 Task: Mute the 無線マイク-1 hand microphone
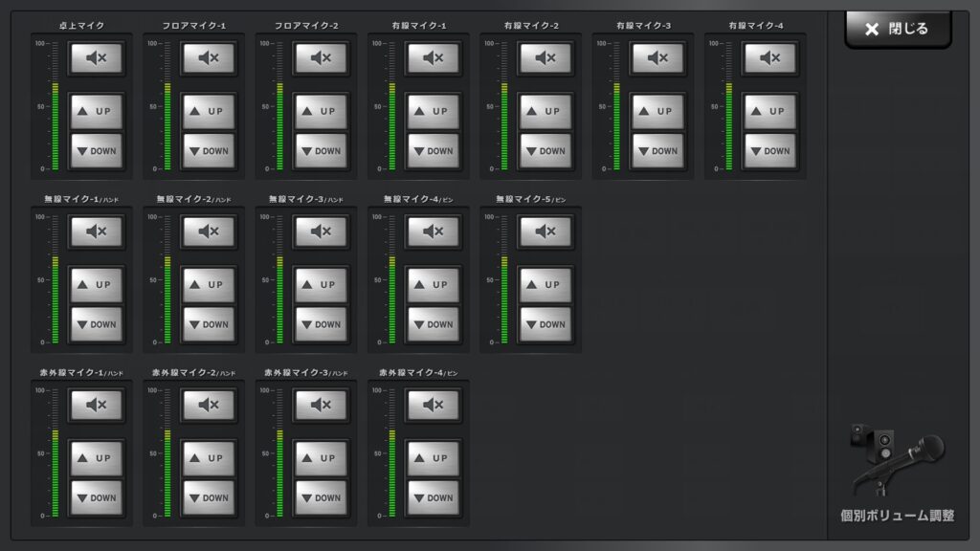pos(96,231)
